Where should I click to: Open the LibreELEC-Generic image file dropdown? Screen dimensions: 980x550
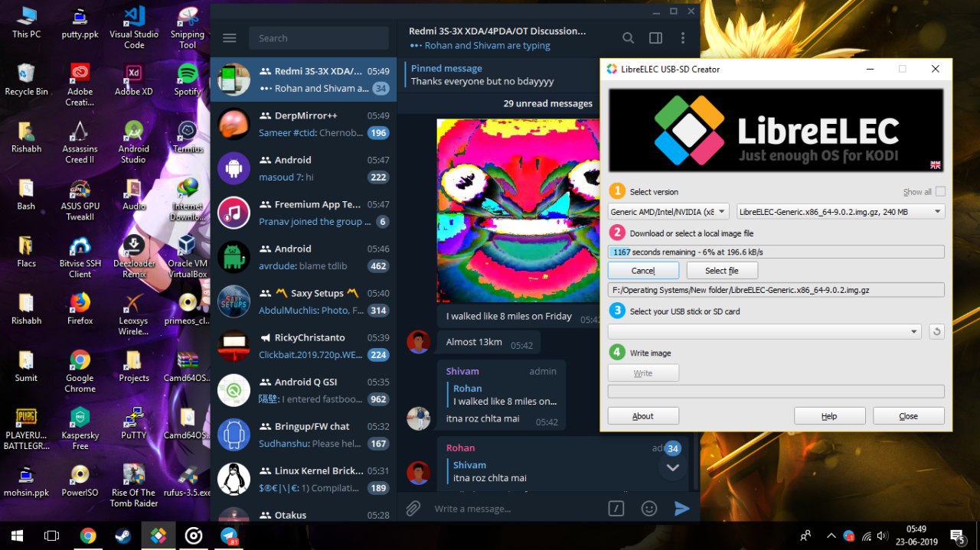click(841, 211)
